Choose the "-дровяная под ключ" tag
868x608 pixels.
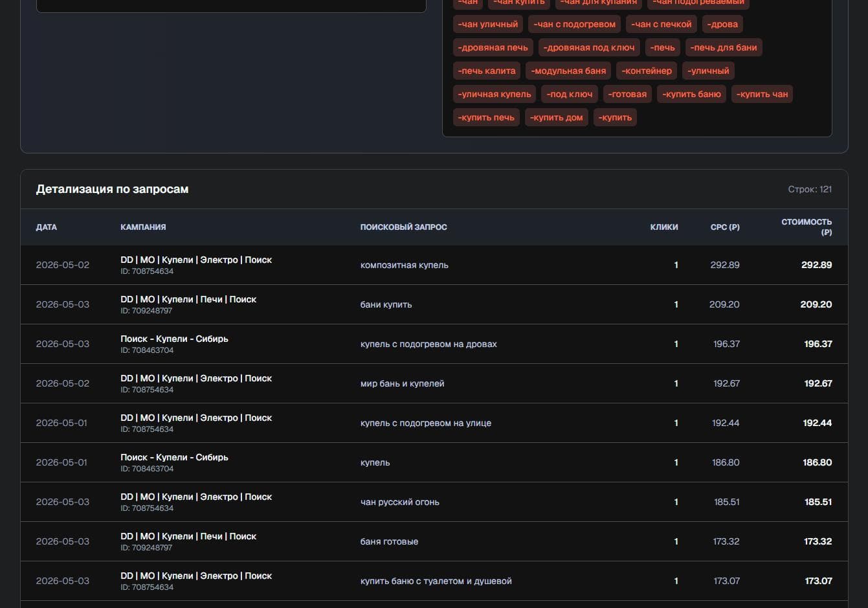click(x=589, y=47)
